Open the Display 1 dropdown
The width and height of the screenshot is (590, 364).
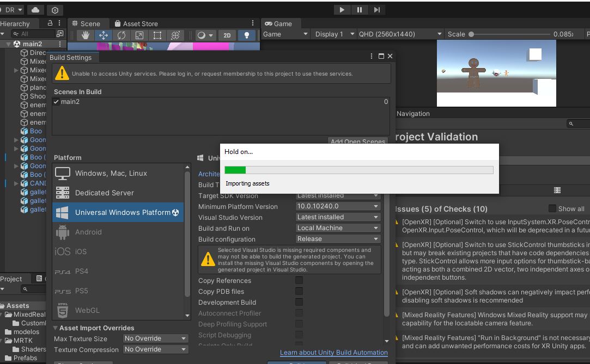point(334,34)
